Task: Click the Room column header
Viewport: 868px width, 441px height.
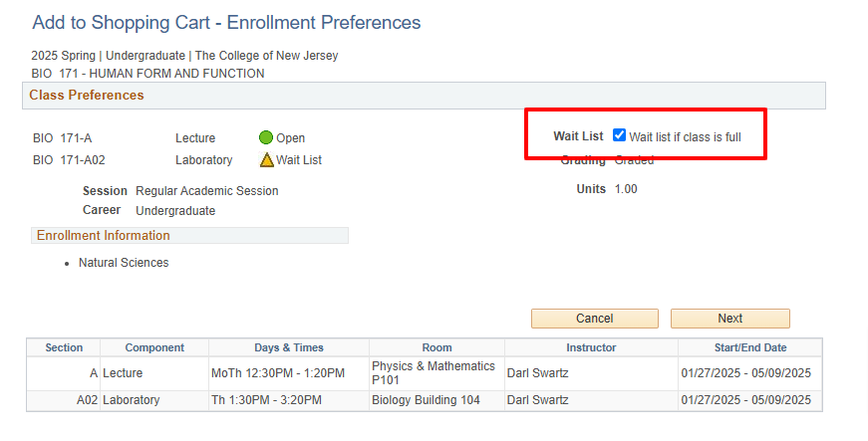Action: [x=436, y=347]
